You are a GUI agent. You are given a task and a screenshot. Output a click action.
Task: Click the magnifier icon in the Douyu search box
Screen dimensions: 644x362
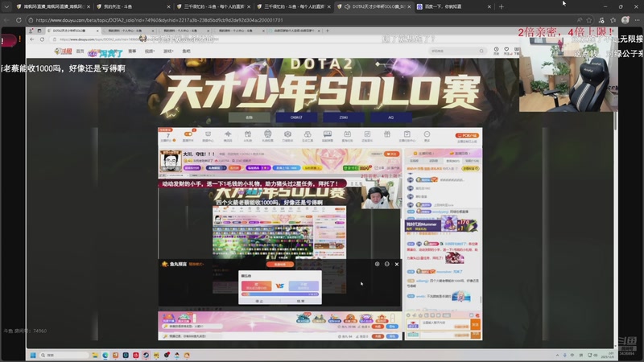pos(481,51)
